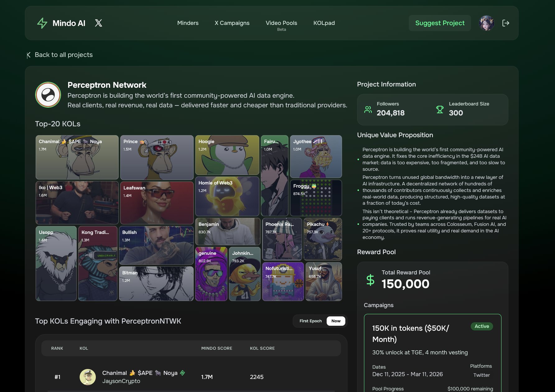Screen dimensions: 555x392
Task: Open Chanimal $APE Noya KOL card
Action: 77,157
